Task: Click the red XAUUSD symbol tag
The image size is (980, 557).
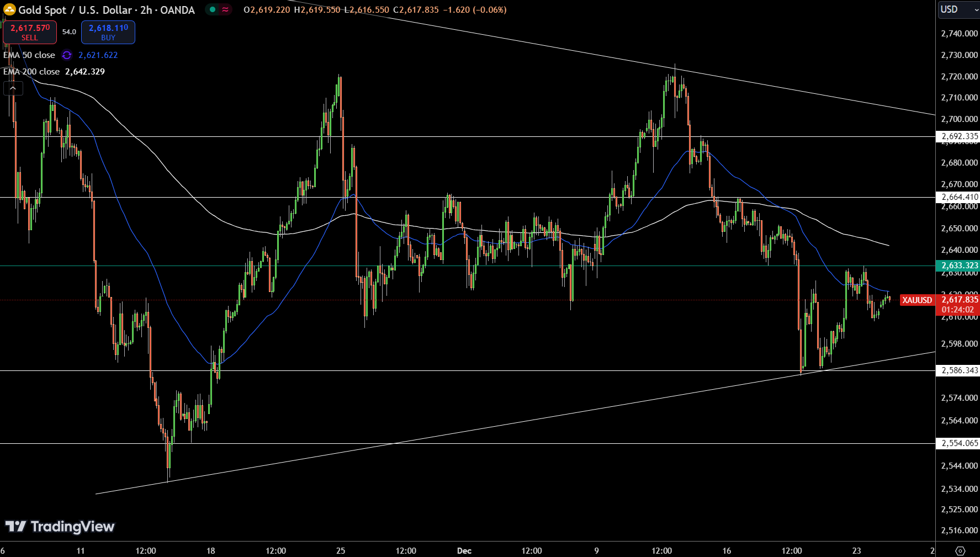Action: 917,300
